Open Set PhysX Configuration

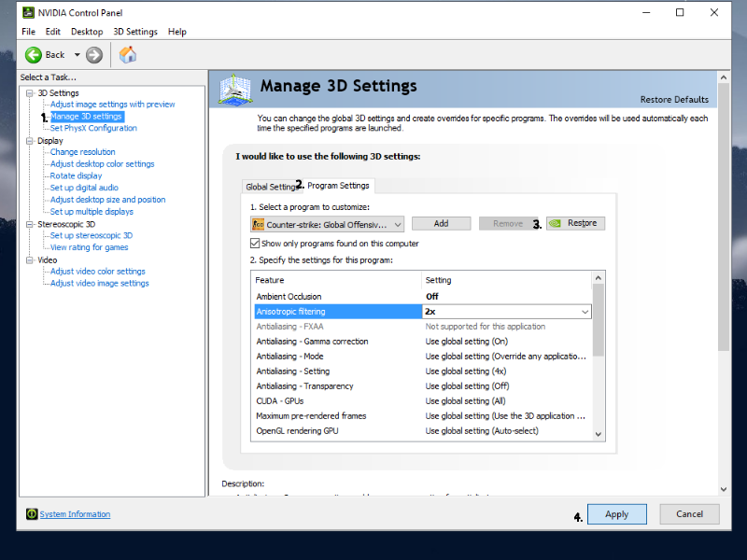[x=93, y=128]
